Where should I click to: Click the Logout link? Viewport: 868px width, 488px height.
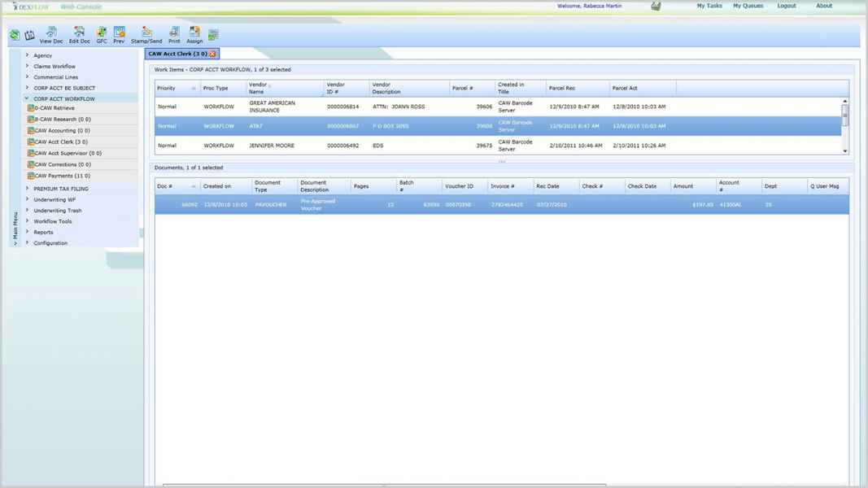pyautogui.click(x=786, y=6)
